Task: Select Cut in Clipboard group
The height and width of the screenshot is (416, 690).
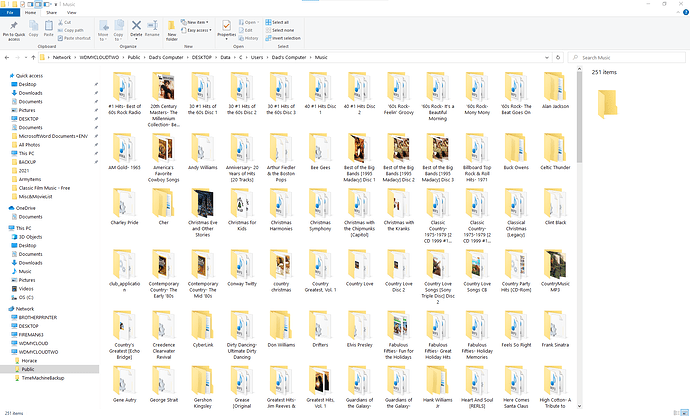Action: point(64,22)
